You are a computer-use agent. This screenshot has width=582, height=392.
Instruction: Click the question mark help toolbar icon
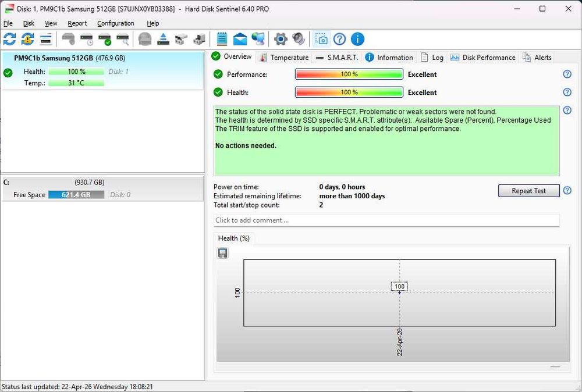(339, 39)
